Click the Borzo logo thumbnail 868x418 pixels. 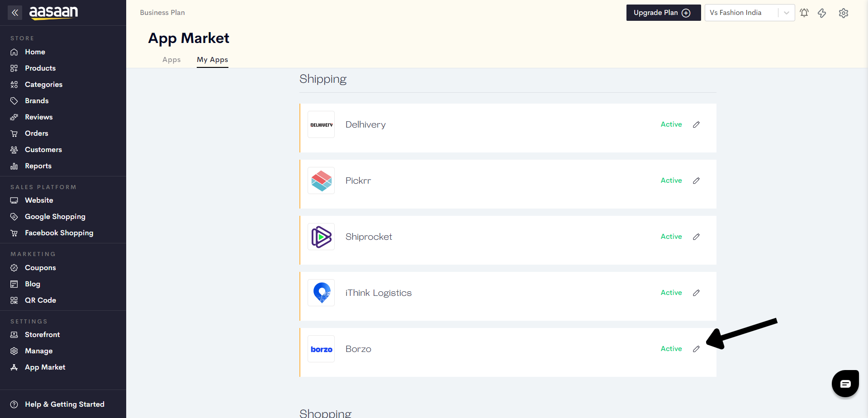(321, 349)
